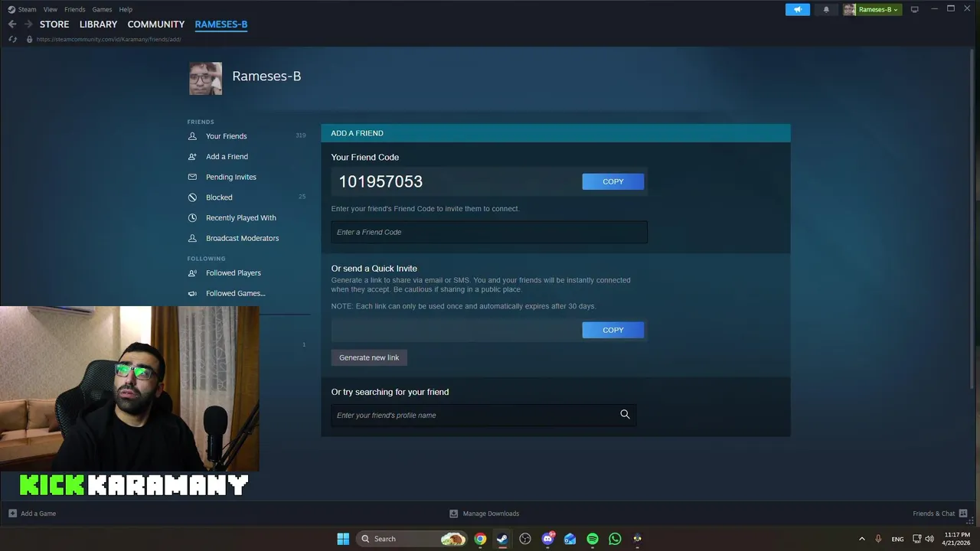Open Broadcast Moderators link

pyautogui.click(x=243, y=238)
